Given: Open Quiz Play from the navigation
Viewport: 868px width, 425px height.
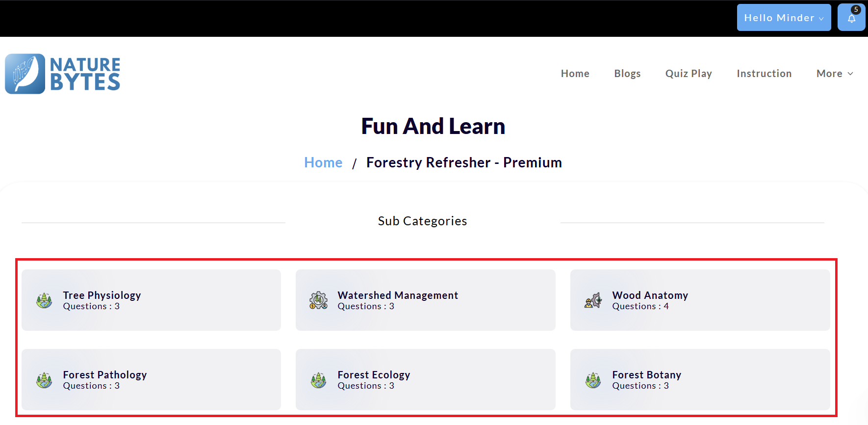Looking at the screenshot, I should click(689, 74).
